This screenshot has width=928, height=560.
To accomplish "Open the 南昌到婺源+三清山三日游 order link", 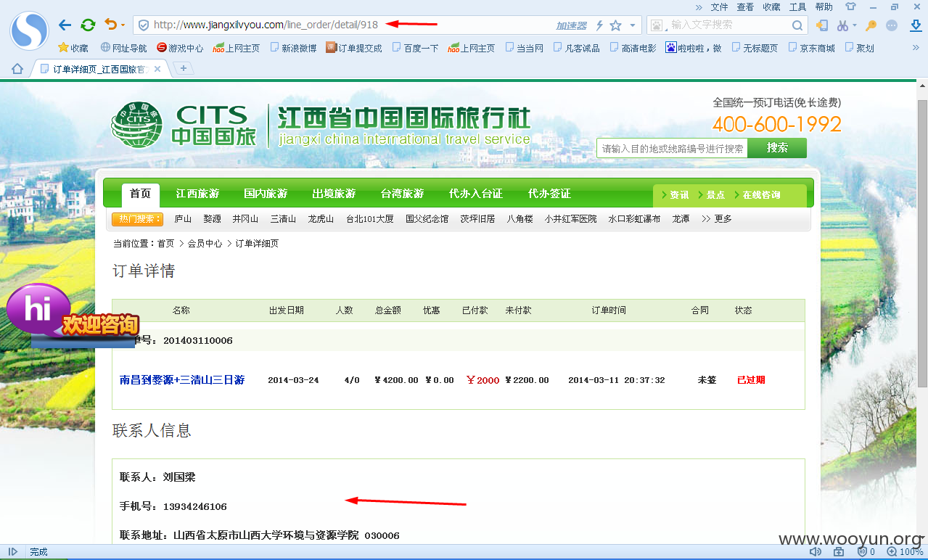I will tap(182, 380).
